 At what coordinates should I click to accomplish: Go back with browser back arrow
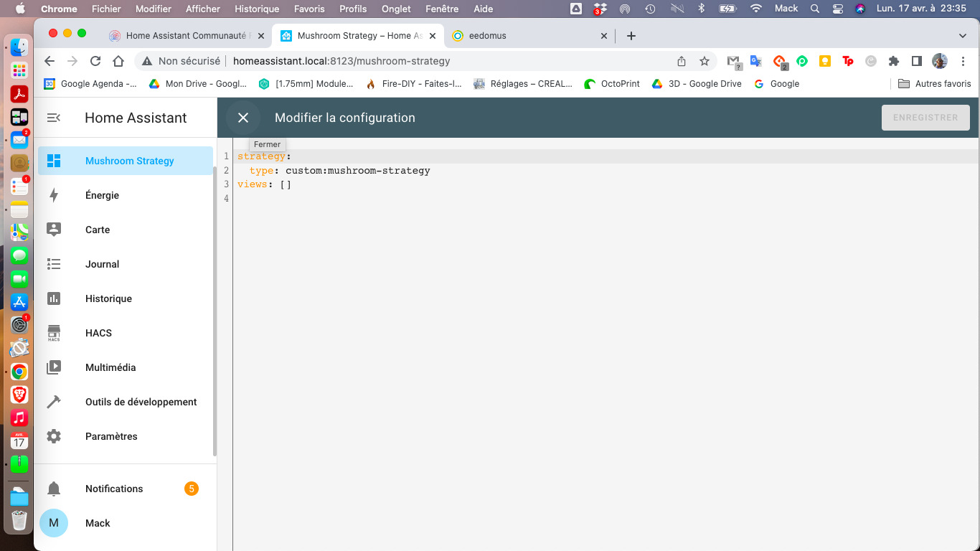point(50,61)
